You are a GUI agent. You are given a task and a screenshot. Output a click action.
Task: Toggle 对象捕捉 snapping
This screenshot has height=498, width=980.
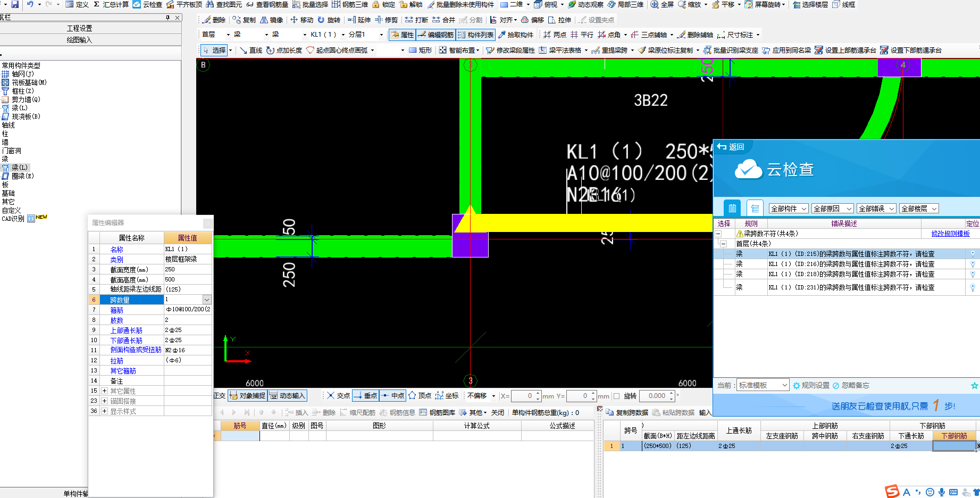click(x=247, y=395)
